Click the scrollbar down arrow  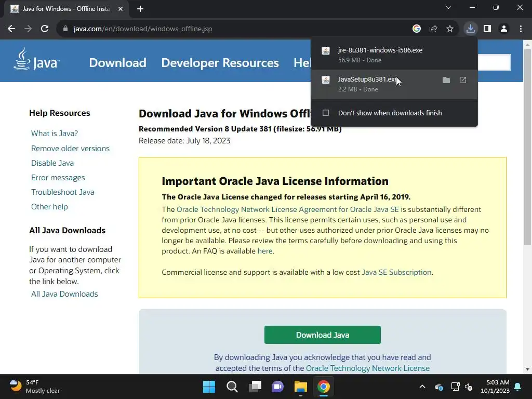[527, 369]
